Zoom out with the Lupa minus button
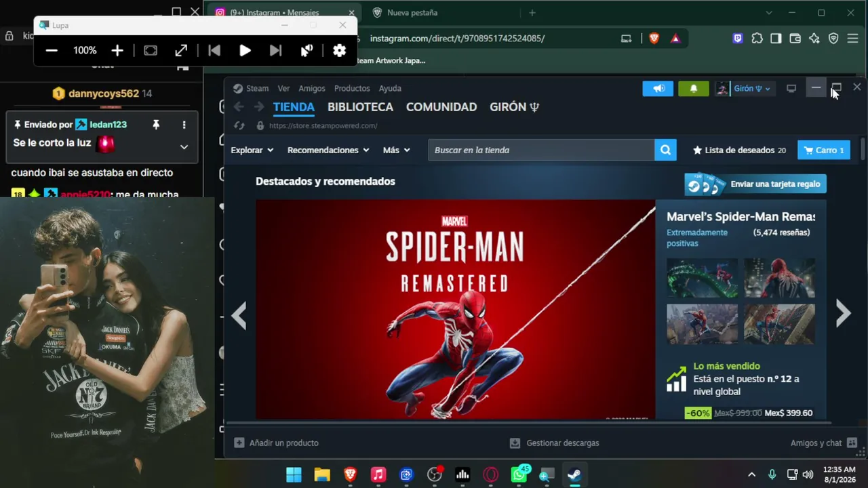This screenshot has width=868, height=488. pyautogui.click(x=52, y=50)
